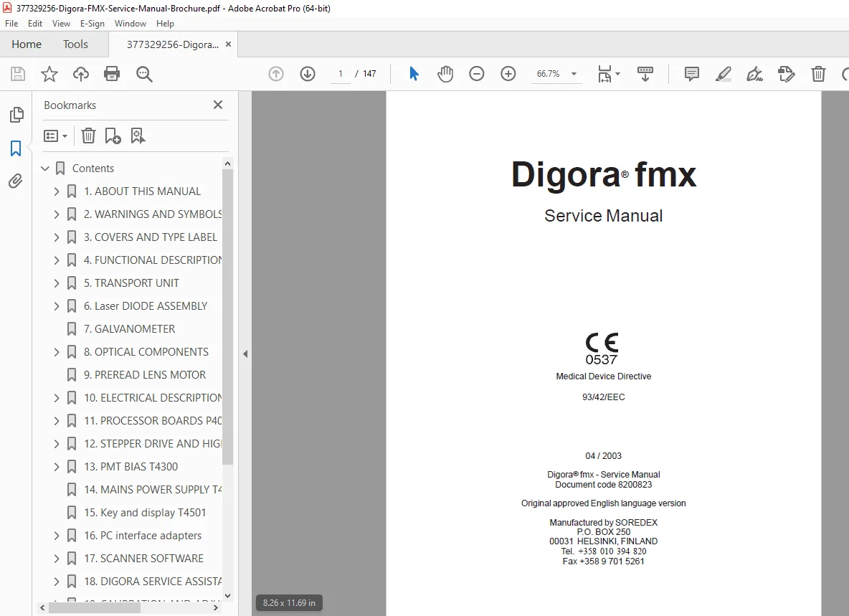This screenshot has width=849, height=616.
Task: Expand the 8. OPTICAL COMPONENTS bookmark
Action: 57,352
